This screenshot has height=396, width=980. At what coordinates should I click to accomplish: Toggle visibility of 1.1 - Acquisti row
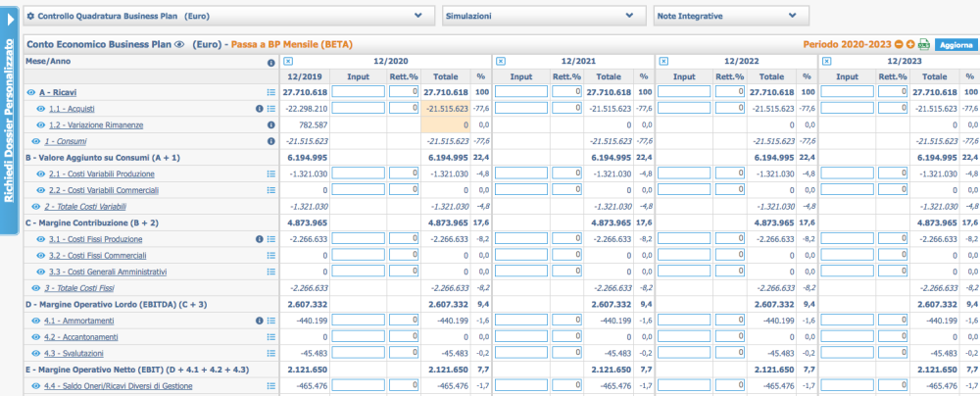(40, 108)
